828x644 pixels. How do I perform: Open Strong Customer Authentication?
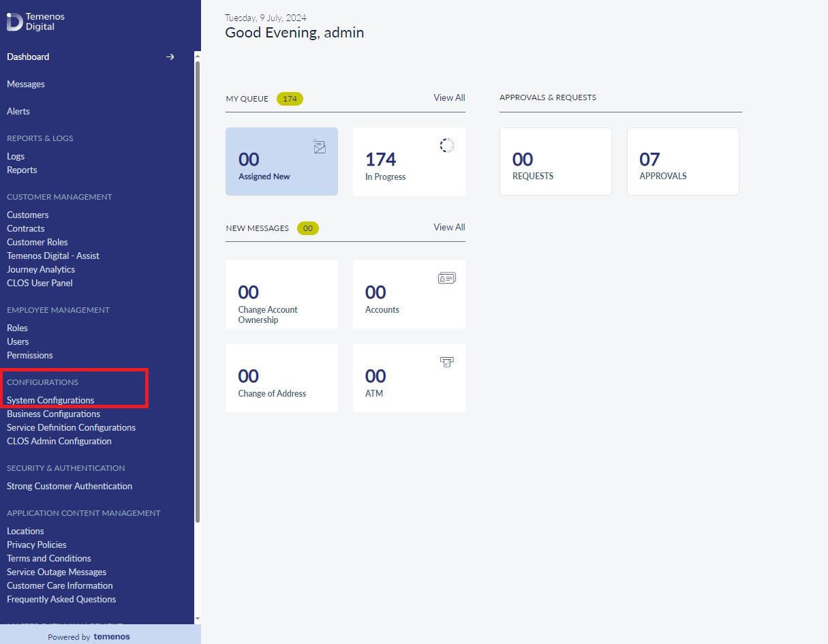(70, 486)
